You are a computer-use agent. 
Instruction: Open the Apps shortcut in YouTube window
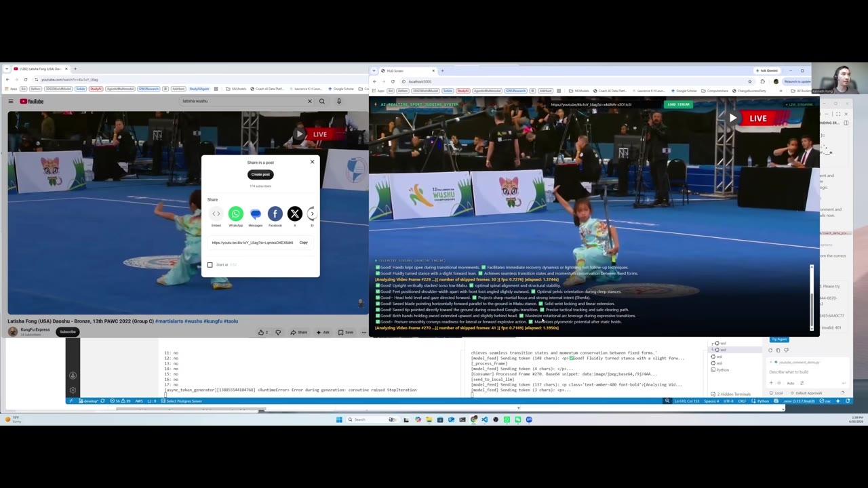pyautogui.click(x=11, y=89)
